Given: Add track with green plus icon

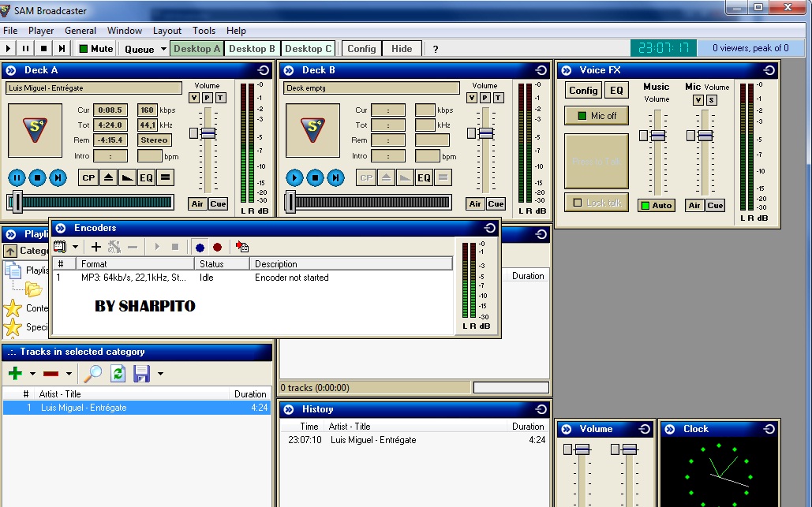Looking at the screenshot, I should pos(16,373).
